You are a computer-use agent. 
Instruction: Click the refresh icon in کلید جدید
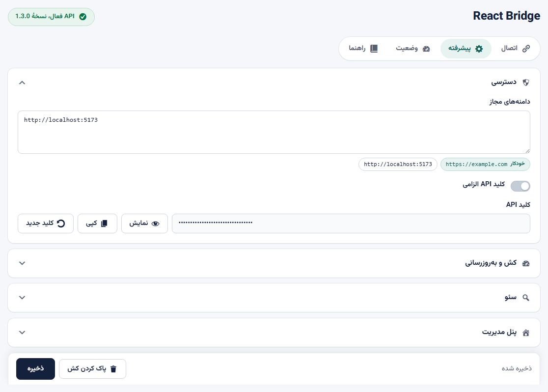pos(61,224)
